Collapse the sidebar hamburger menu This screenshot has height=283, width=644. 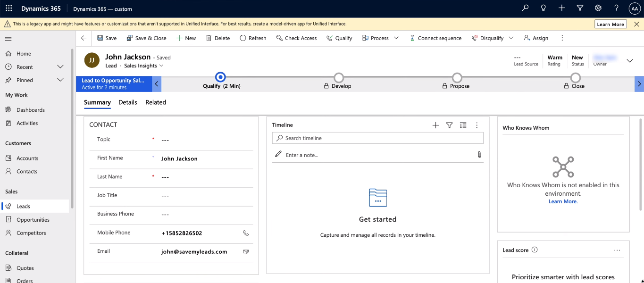point(8,39)
